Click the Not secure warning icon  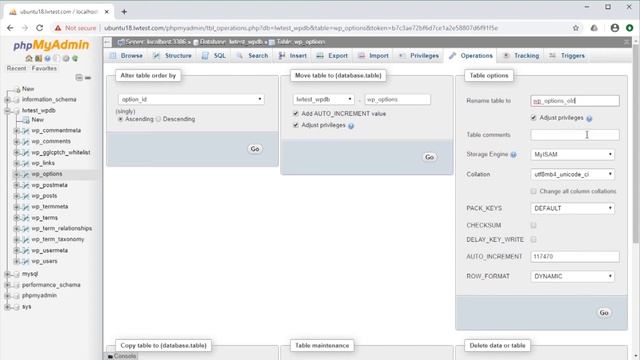tap(58, 28)
